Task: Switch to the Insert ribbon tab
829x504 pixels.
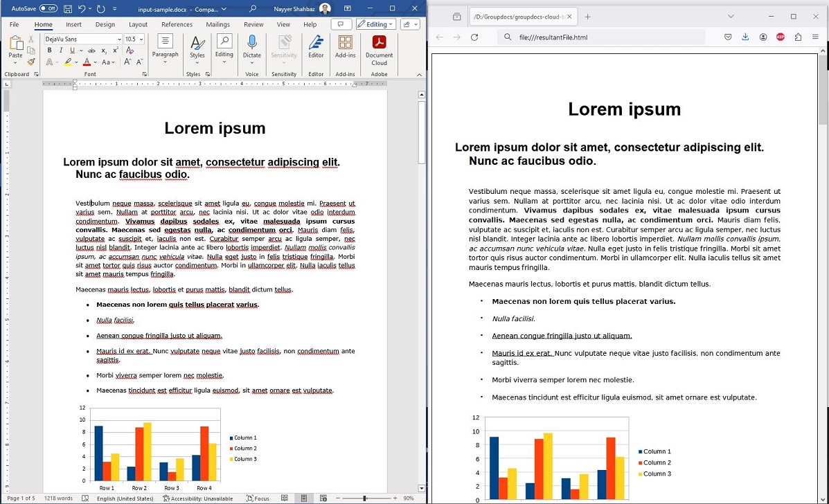Action: [73, 24]
